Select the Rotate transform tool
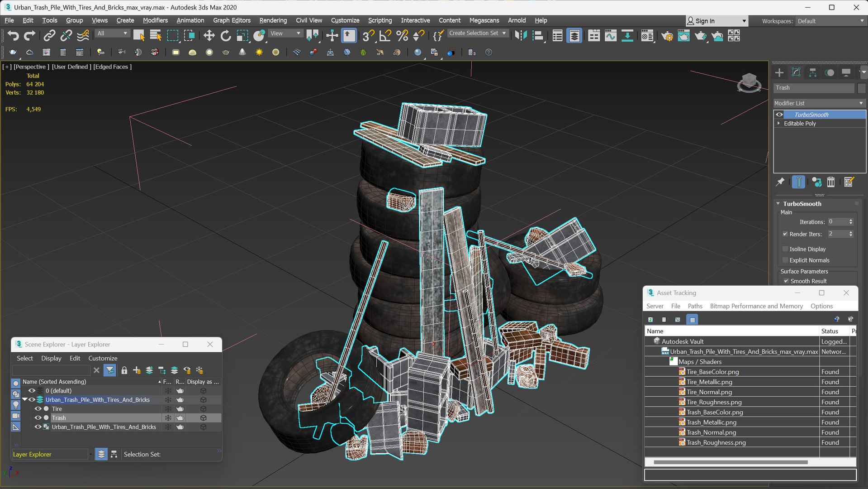868x489 pixels. pyautogui.click(x=225, y=36)
